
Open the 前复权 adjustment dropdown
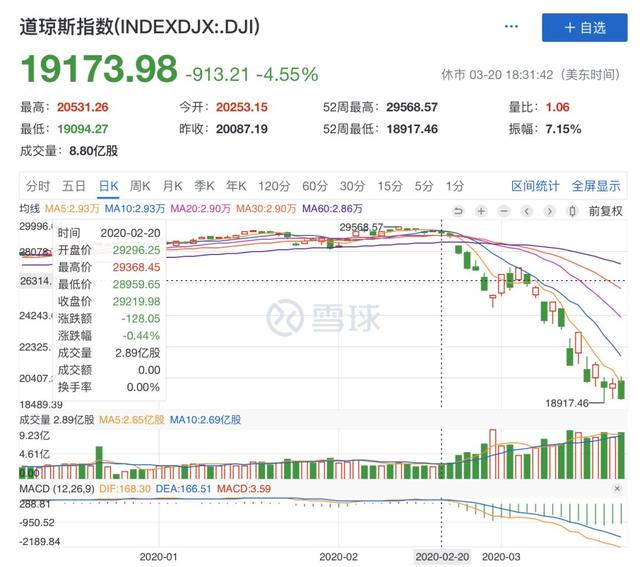click(x=604, y=210)
